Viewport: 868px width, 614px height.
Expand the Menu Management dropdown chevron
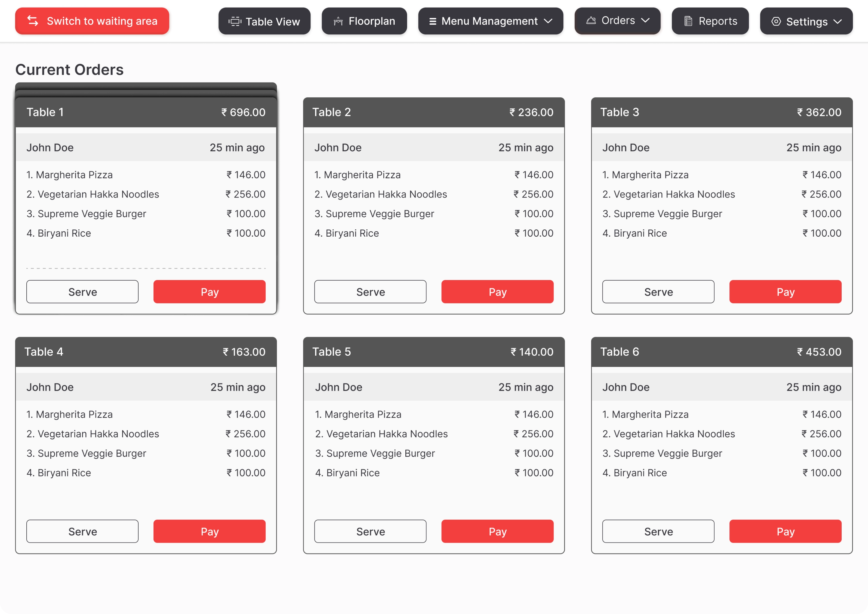coord(548,21)
